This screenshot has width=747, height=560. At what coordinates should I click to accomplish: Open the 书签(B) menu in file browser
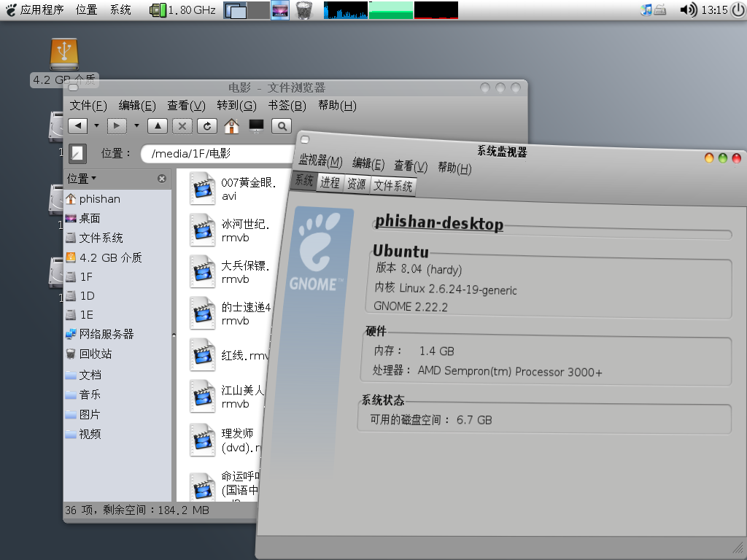pos(287,105)
